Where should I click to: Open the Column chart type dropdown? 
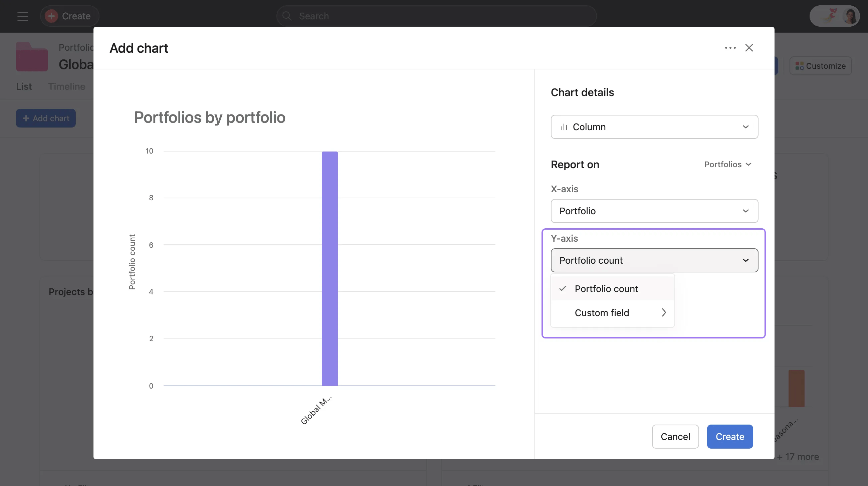click(654, 127)
